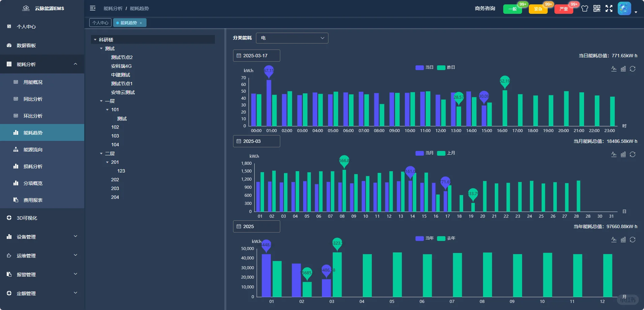Toggle 去年 series in yearly legend
The height and width of the screenshot is (310, 644).
(446, 238)
